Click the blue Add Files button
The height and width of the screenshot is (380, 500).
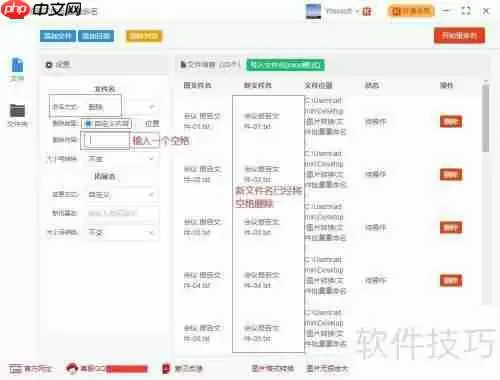pyautogui.click(x=58, y=36)
